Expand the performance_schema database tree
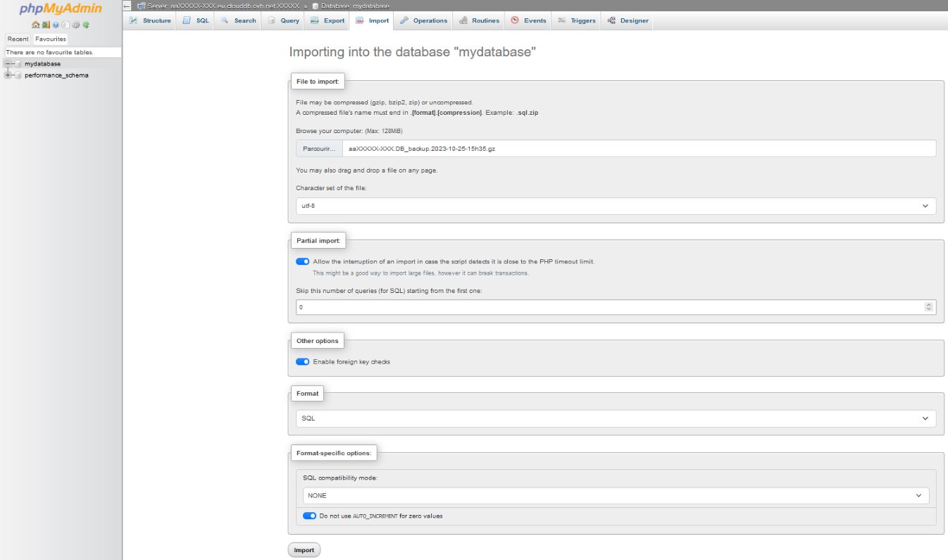Viewport: 948px width, 560px height. click(x=8, y=75)
